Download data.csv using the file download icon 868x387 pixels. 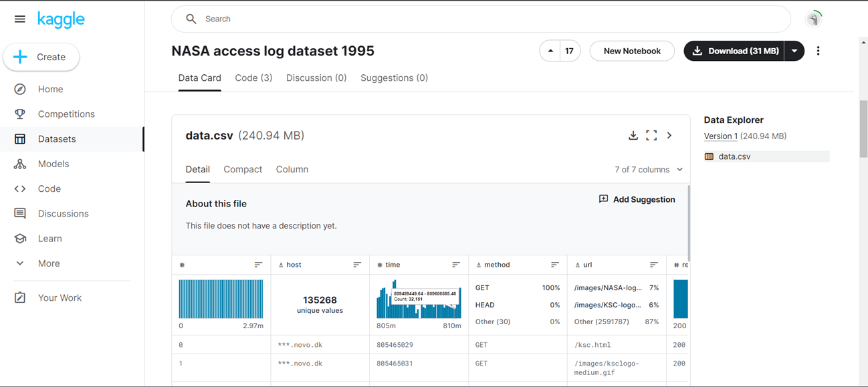[x=633, y=136]
